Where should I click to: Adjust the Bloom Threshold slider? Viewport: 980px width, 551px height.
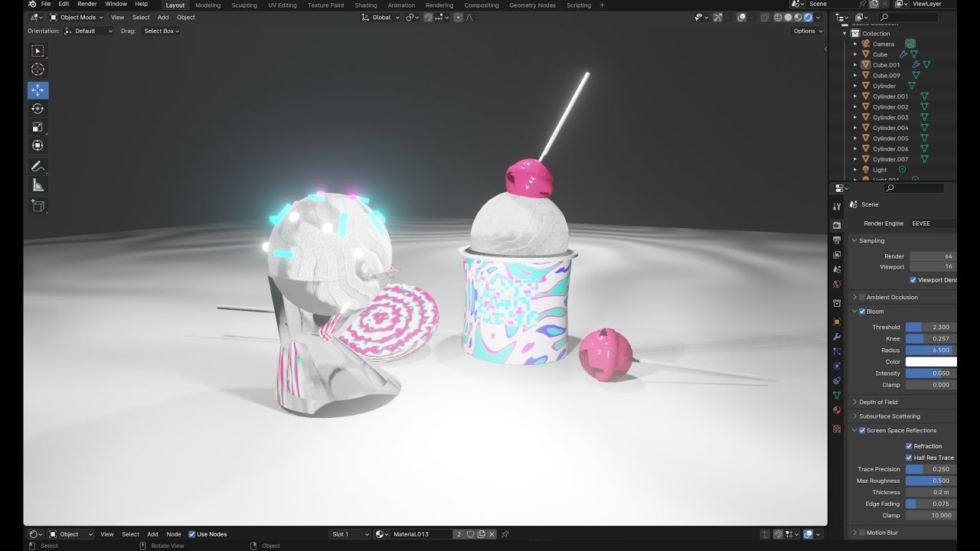coord(931,328)
